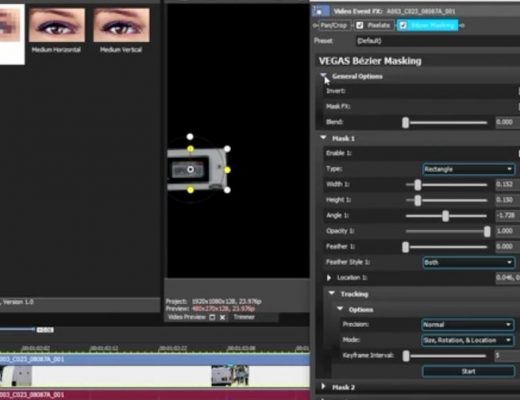
Task: Click the Keyframe Interval slider handle
Action: tap(406, 356)
